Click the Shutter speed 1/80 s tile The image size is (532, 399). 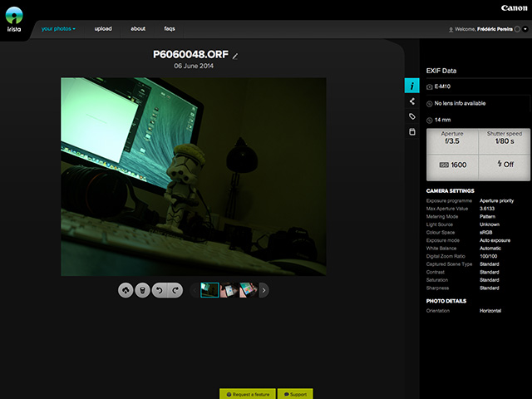(505, 141)
